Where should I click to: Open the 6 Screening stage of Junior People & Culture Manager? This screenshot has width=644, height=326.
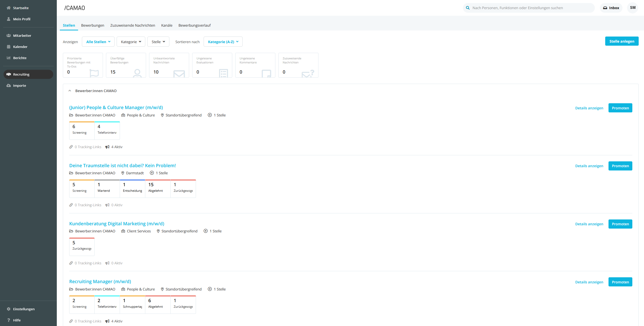point(82,130)
